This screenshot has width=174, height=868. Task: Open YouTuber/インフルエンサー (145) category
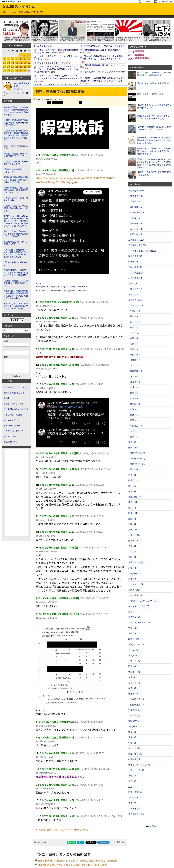[x=144, y=601]
